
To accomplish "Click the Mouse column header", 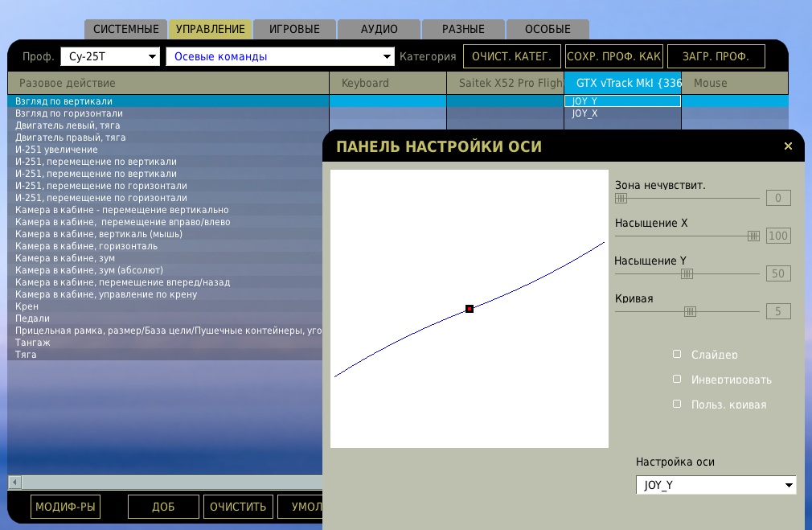I will click(x=735, y=83).
